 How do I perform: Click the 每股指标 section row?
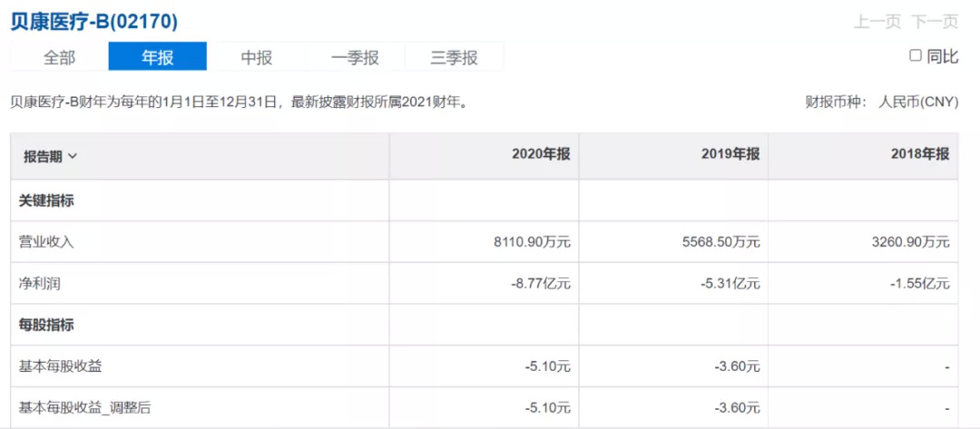[x=46, y=325]
